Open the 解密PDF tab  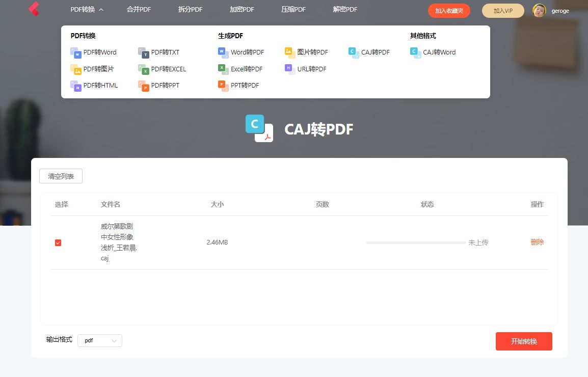(x=345, y=9)
